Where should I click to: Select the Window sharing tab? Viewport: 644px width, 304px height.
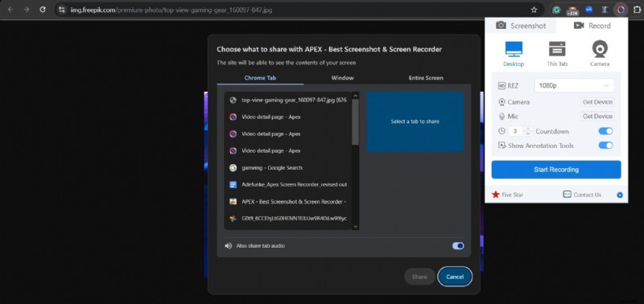(x=343, y=77)
